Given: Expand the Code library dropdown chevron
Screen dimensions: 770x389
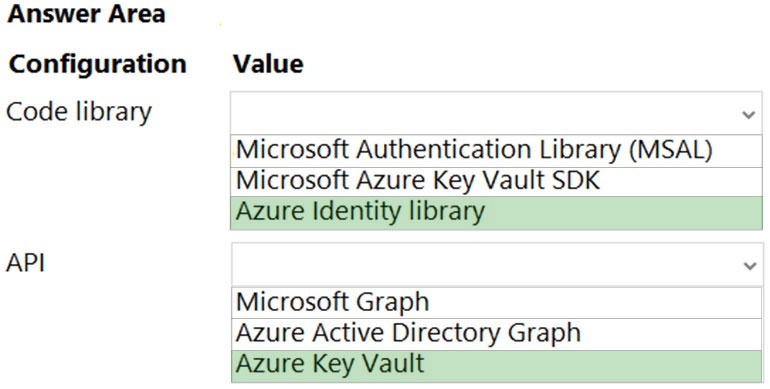Looking at the screenshot, I should [x=748, y=115].
